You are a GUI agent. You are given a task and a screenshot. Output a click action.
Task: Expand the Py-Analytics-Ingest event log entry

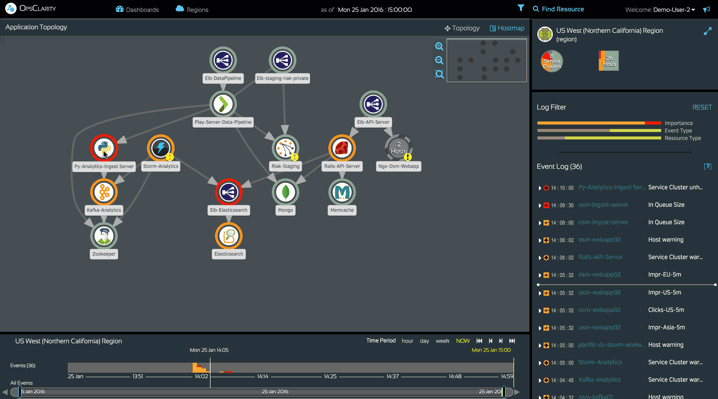point(539,188)
